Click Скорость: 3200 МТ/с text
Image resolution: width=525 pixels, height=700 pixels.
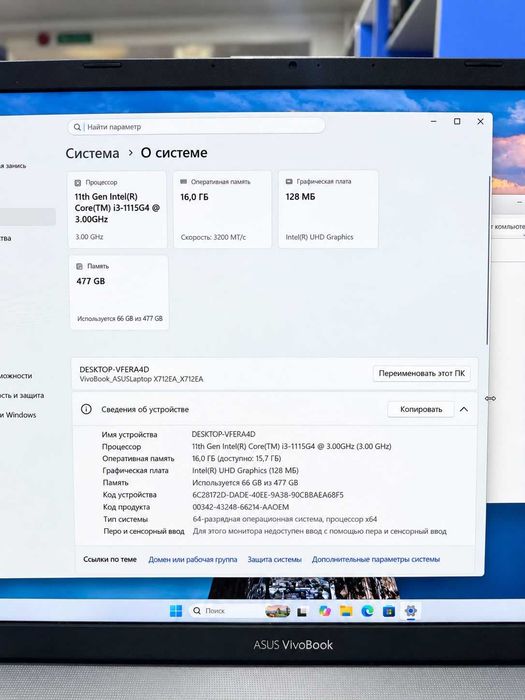click(213, 238)
